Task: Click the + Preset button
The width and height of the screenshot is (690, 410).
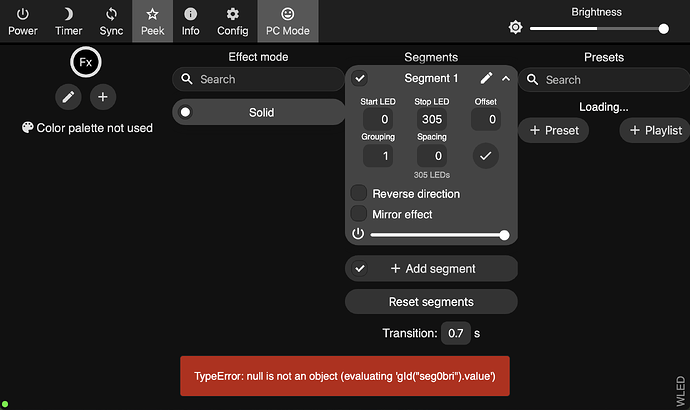Action: point(554,130)
